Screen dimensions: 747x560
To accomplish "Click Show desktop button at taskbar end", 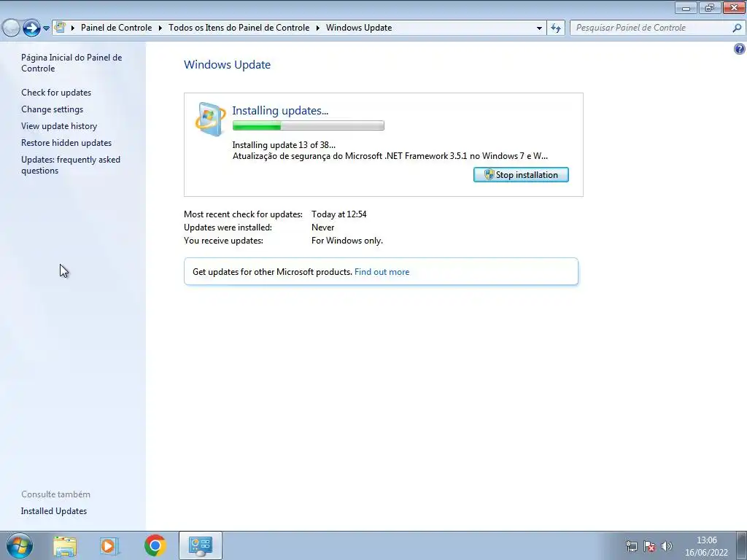I will tap(741, 546).
